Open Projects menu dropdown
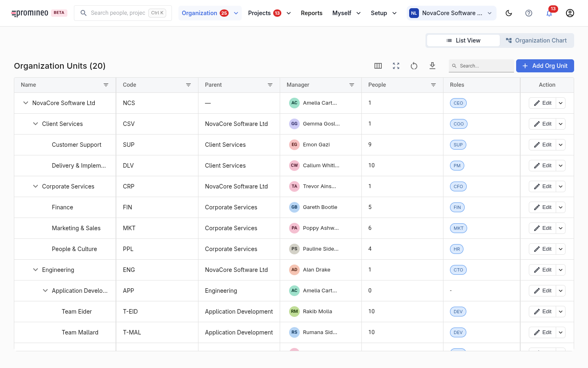 point(269,13)
